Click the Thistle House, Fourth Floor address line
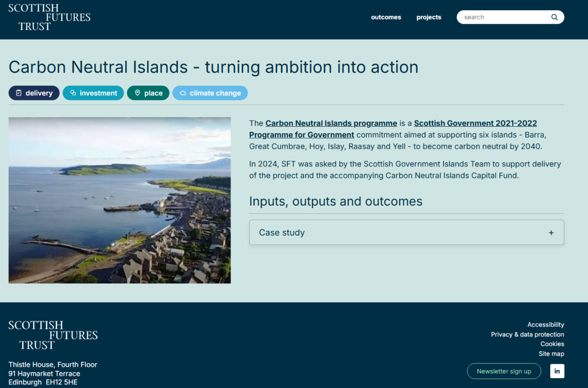This screenshot has width=588, height=388. point(53,364)
